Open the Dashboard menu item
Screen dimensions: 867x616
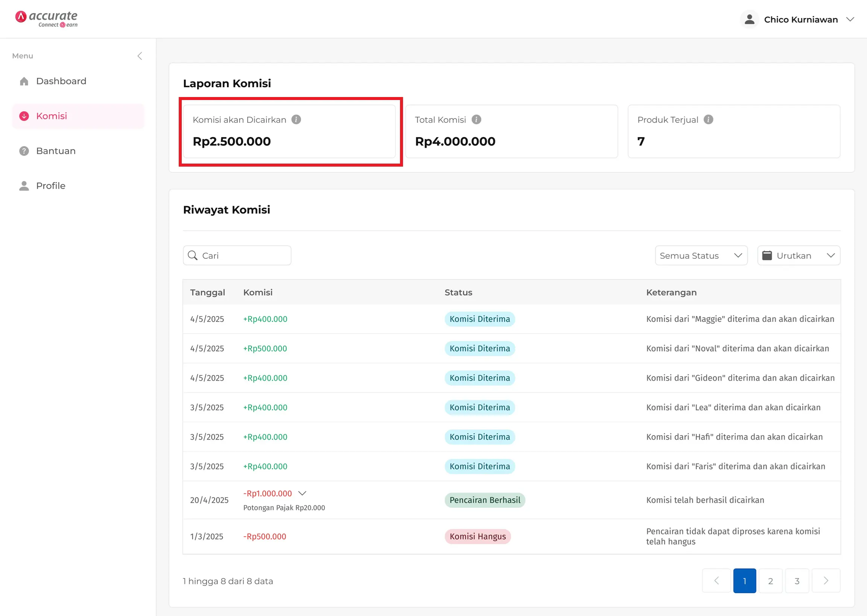click(x=78, y=81)
